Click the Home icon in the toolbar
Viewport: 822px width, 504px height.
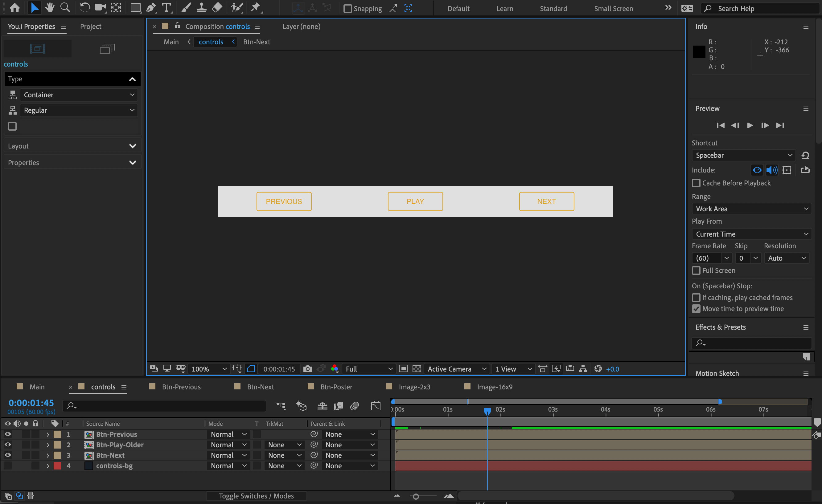pyautogui.click(x=15, y=8)
